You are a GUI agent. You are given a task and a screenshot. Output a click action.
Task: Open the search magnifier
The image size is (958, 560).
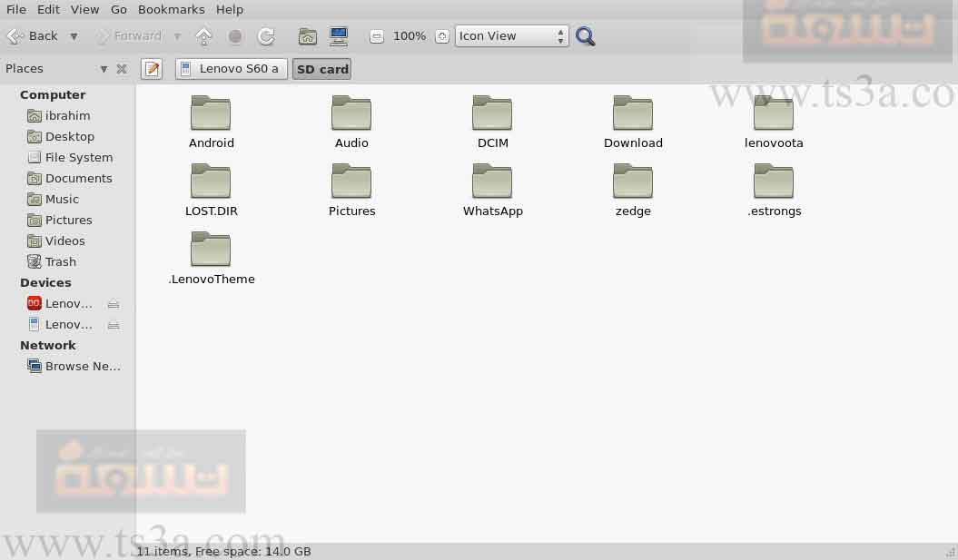click(586, 36)
